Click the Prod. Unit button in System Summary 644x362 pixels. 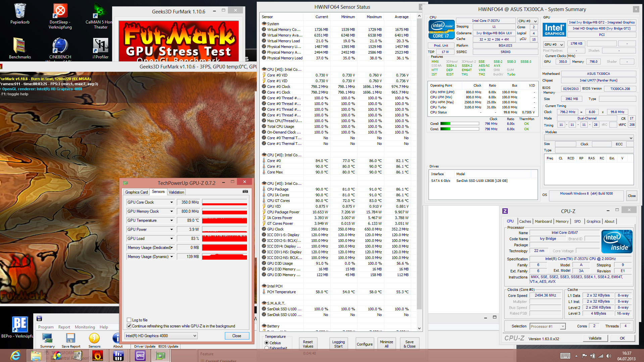click(441, 46)
